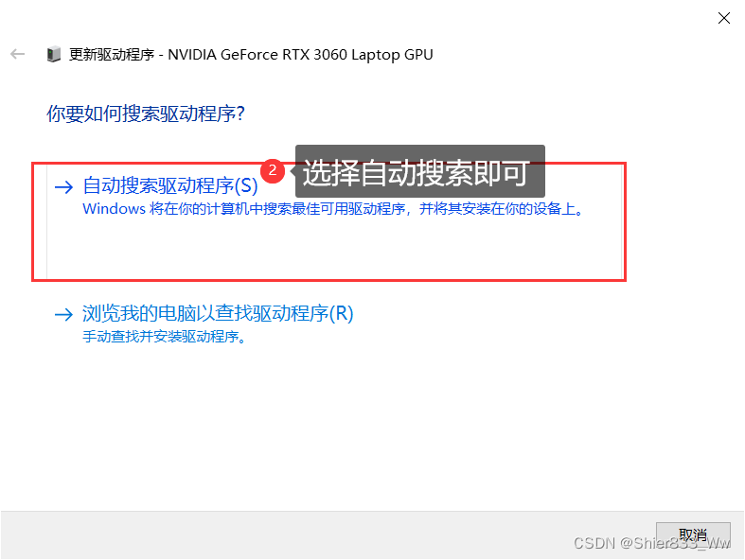Click the 更新驱动程序 title text
The width and height of the screenshot is (745, 560).
[x=112, y=55]
